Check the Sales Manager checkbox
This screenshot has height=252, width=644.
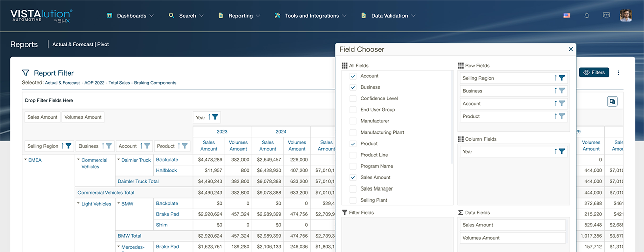pyautogui.click(x=353, y=188)
